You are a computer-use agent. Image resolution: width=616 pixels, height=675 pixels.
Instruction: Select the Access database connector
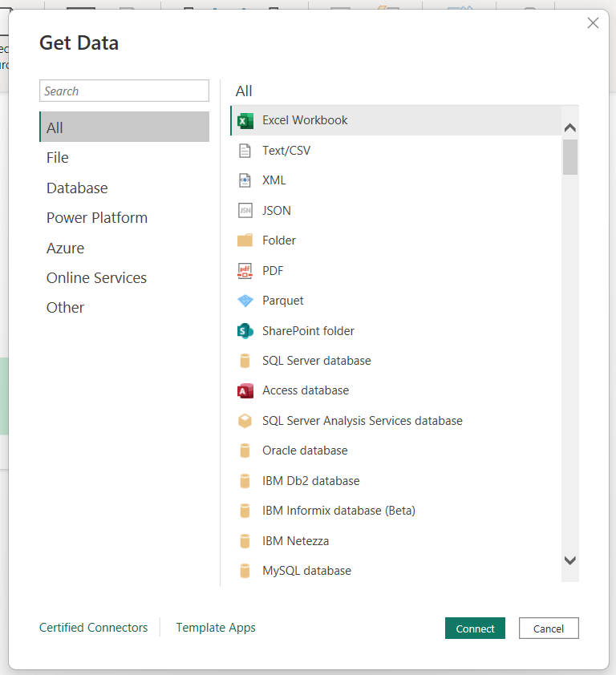pos(305,390)
